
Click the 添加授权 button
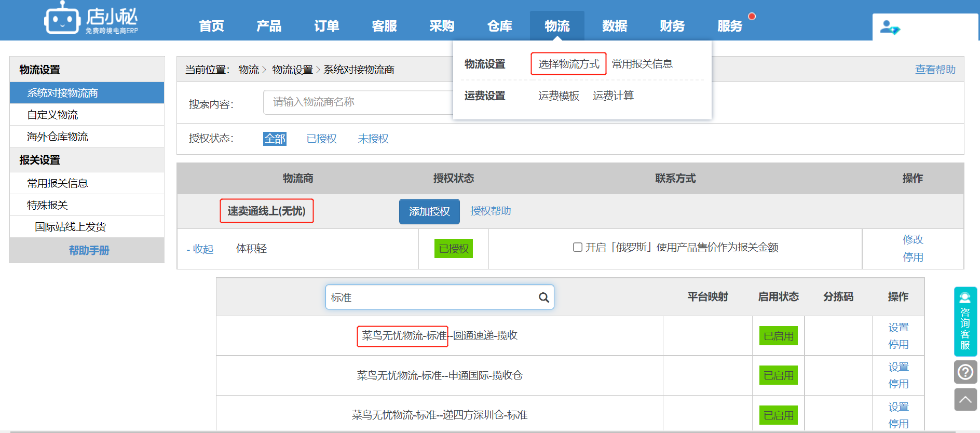429,211
